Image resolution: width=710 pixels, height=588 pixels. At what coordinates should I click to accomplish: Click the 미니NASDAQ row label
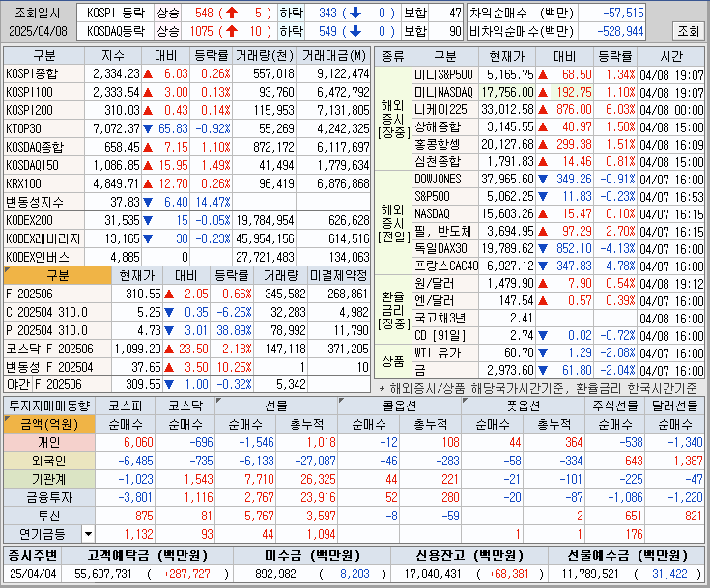point(445,93)
